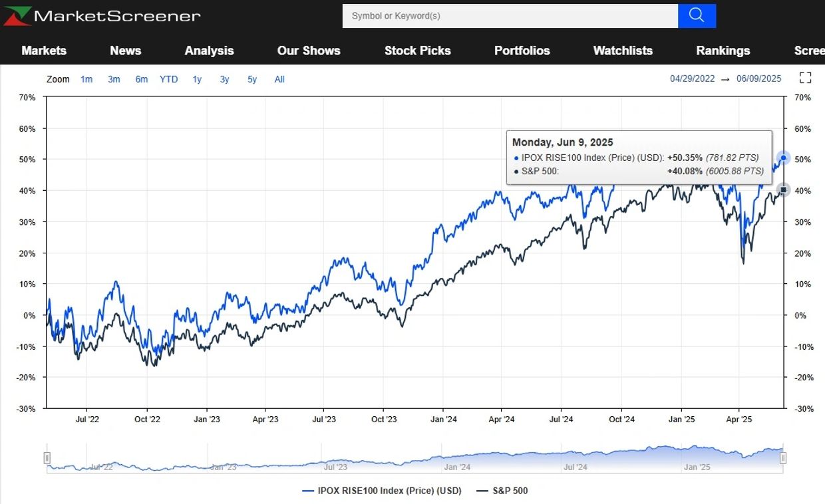Screen dimensions: 825x504
Task: Click the right navigator range handle
Action: (x=783, y=457)
